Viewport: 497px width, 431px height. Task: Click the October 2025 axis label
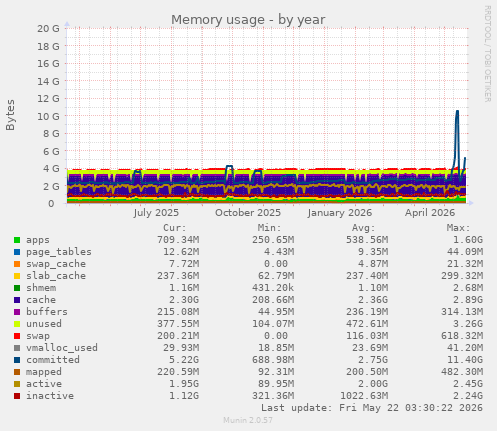coord(248,213)
